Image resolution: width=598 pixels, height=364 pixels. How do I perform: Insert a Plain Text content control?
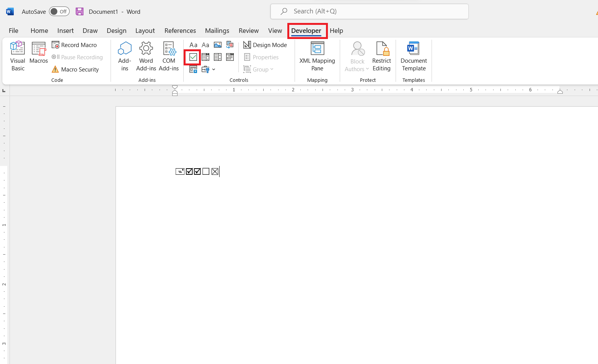coord(205,45)
